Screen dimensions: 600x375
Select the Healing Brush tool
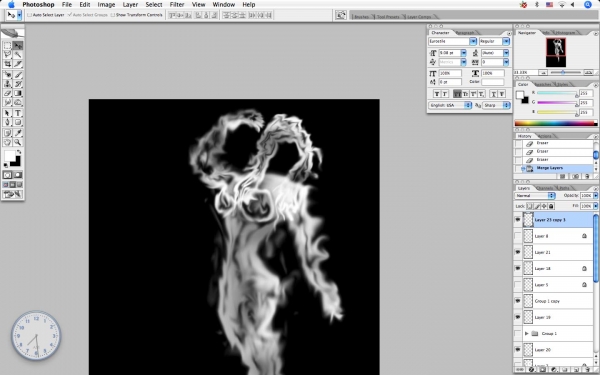(7, 75)
